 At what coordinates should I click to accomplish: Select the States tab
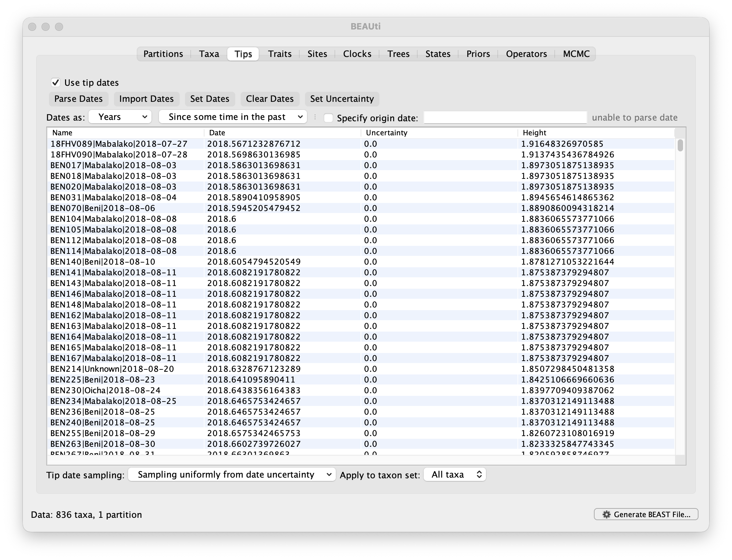coord(438,54)
